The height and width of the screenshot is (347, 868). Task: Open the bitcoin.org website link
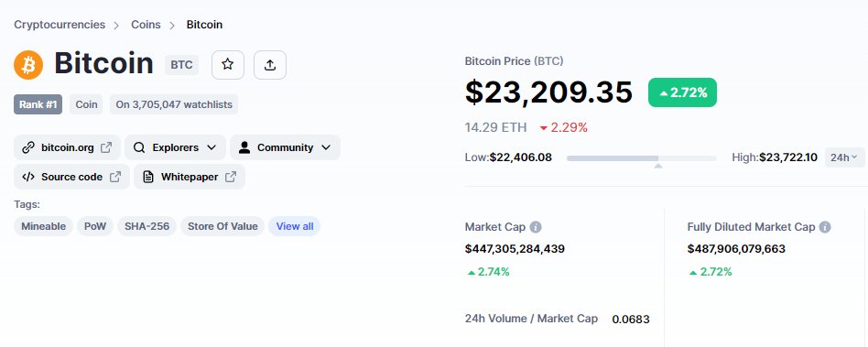click(67, 147)
